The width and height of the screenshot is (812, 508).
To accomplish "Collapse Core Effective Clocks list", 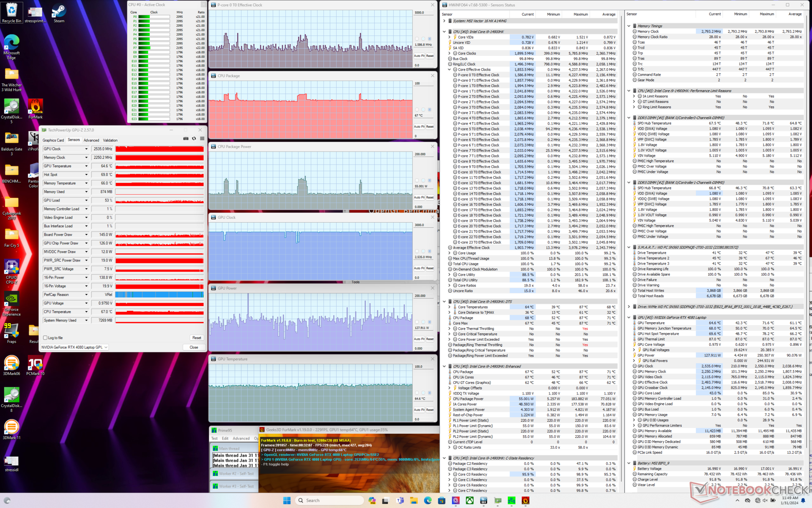I will tap(449, 69).
